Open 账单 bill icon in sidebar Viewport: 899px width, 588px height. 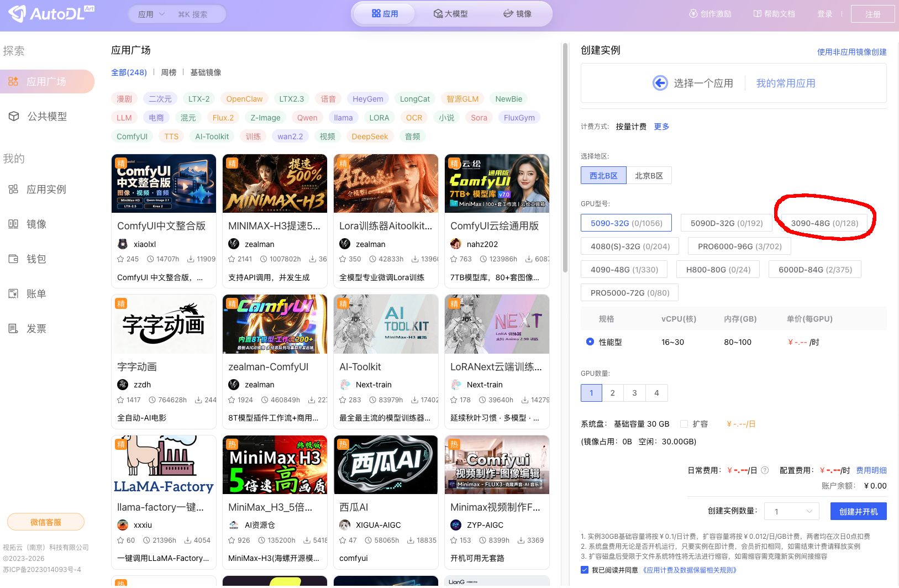point(13,293)
